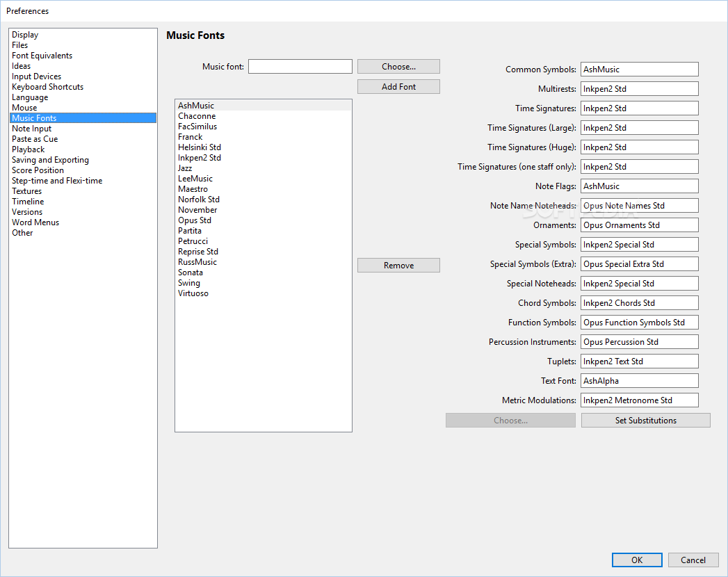The height and width of the screenshot is (577, 728).
Task: Select Other in the preferences list
Action: [83, 233]
